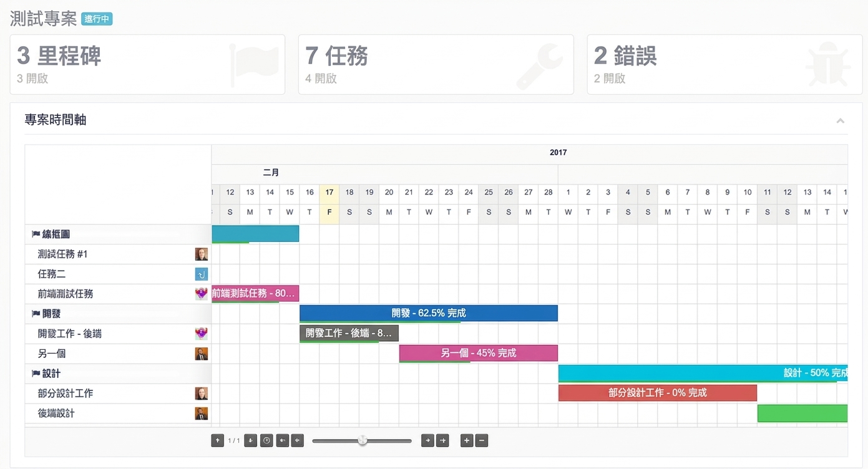Select the 前端測試任務 label in task list
Screen dimensions: 868x469
click(x=66, y=294)
